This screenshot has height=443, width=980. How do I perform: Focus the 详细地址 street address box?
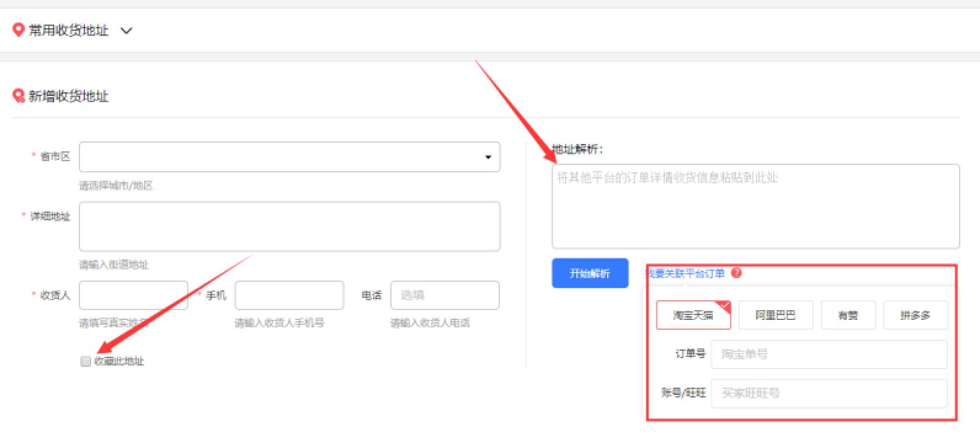[x=289, y=226]
